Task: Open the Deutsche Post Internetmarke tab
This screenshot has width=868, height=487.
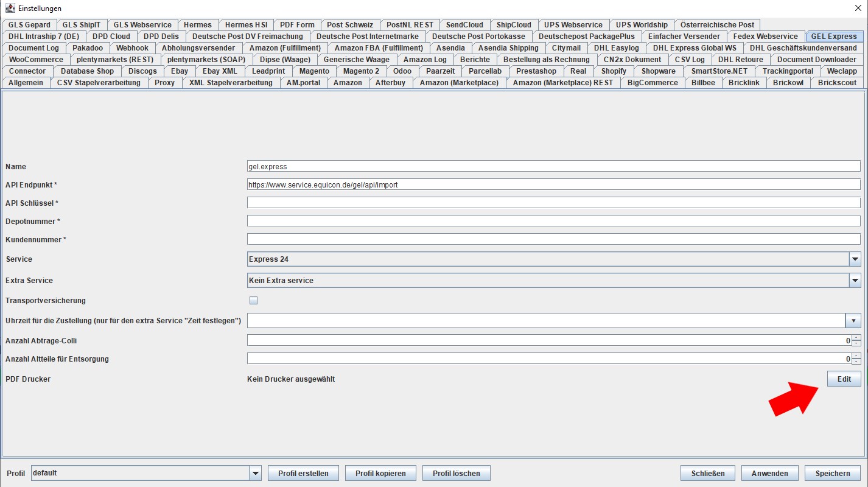Action: (x=368, y=37)
